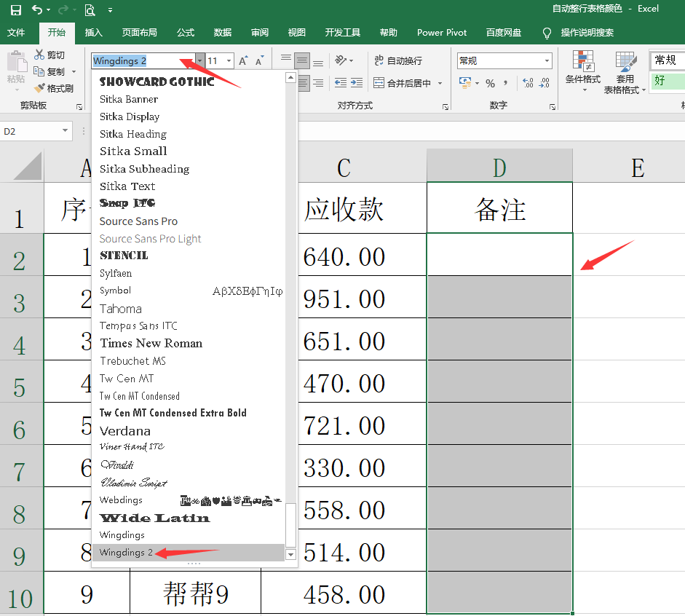Viewport: 685px width, 616px height.
Task: Switch to the Power Pivot tab
Action: pyautogui.click(x=442, y=33)
